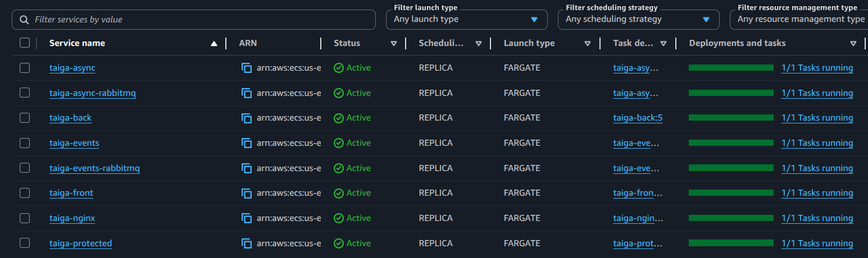
Task: Open the resource management type filter
Action: coord(800,20)
